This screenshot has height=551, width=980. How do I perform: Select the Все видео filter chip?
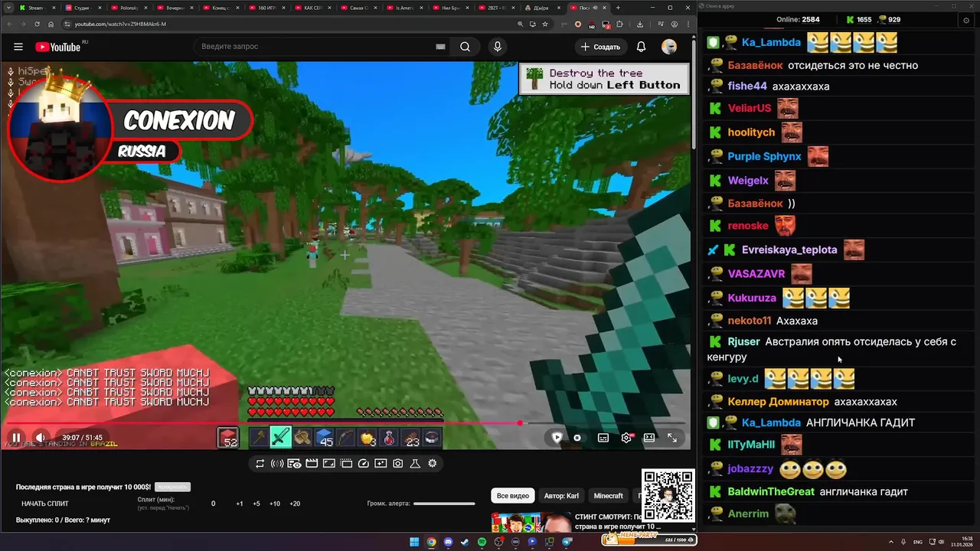513,496
